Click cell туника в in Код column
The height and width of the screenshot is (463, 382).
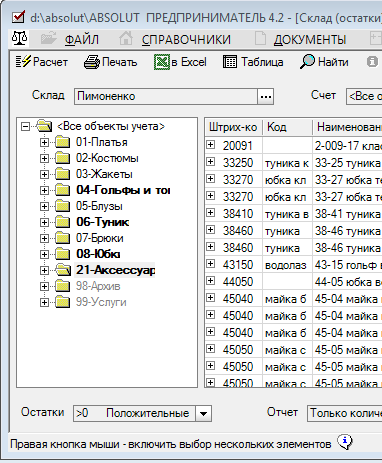pyautogui.click(x=287, y=214)
